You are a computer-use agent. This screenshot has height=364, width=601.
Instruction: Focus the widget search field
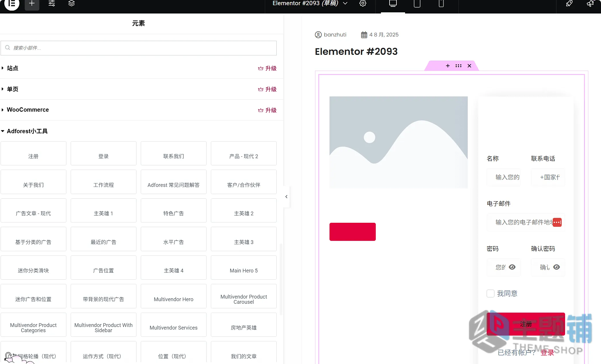[138, 48]
